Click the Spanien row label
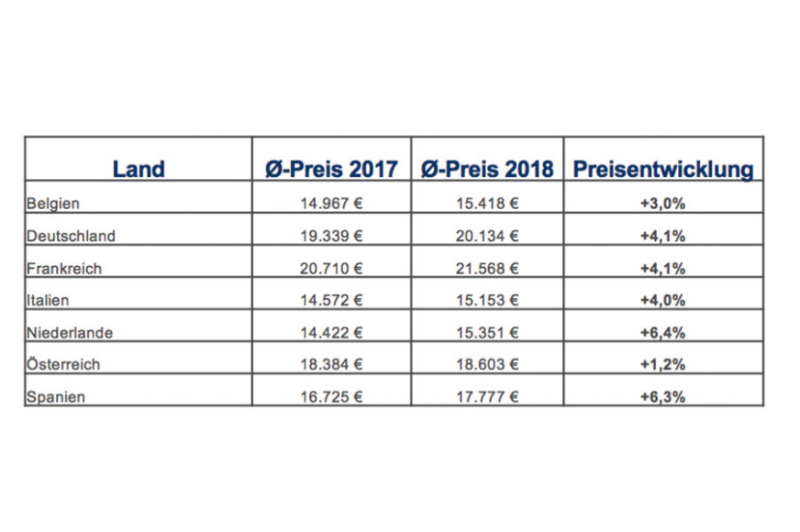Screen dimensions: 800x532 [x=55, y=398]
